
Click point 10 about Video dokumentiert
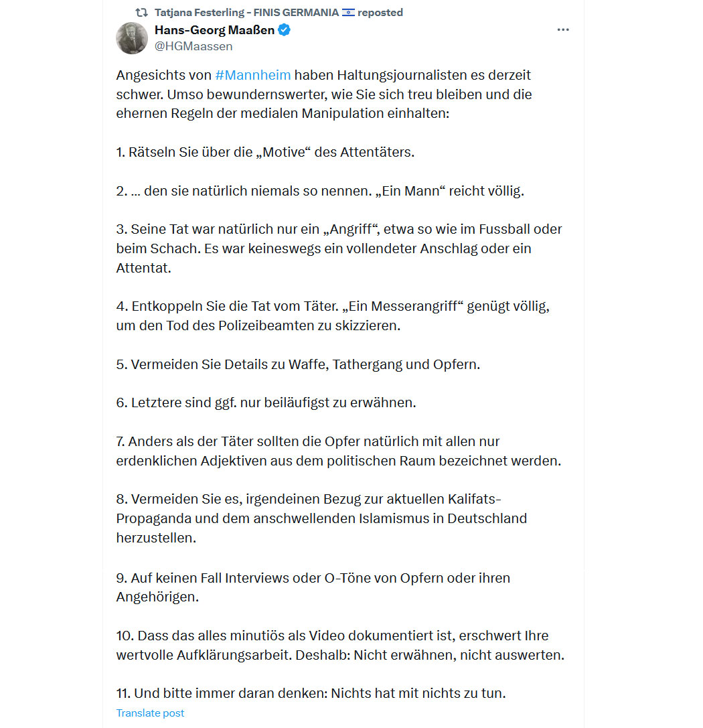340,646
